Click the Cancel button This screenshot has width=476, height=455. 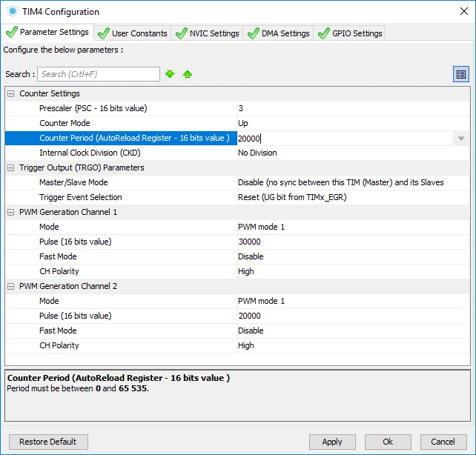(443, 442)
